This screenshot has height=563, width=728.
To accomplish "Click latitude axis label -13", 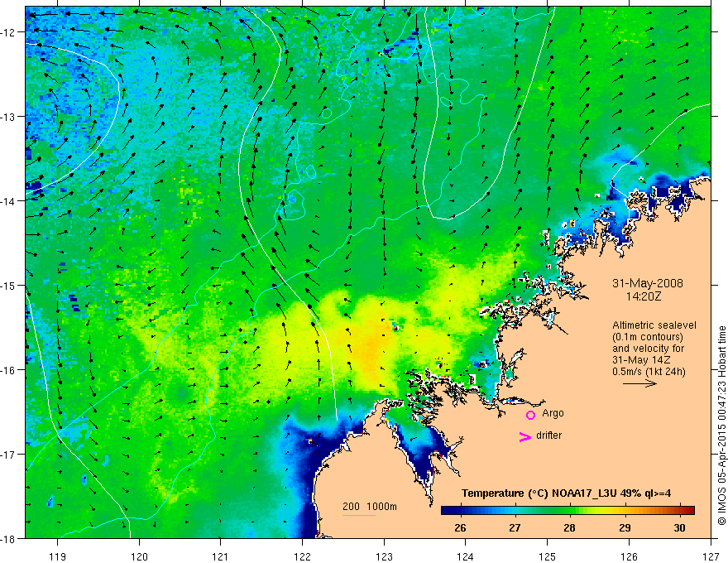I will coord(9,117).
